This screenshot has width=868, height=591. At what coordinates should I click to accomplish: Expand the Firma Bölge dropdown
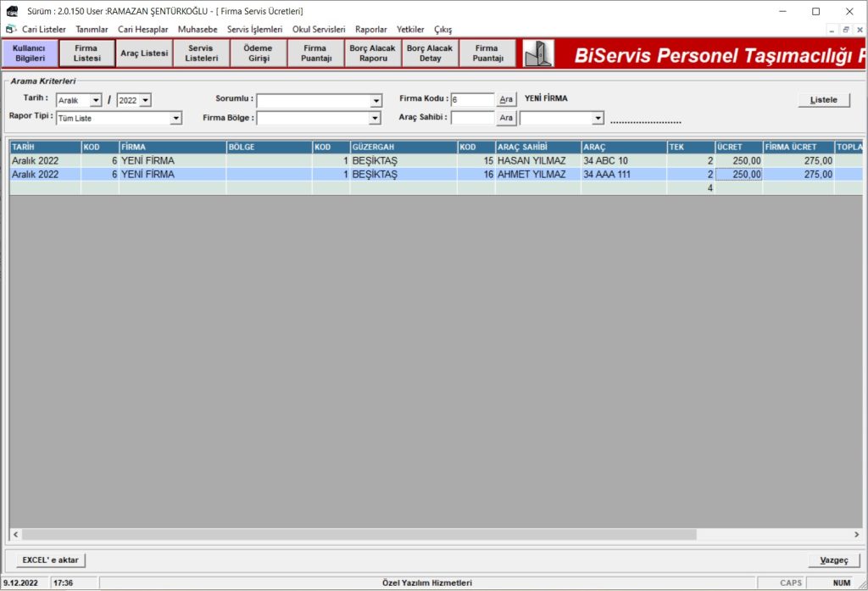coord(376,119)
